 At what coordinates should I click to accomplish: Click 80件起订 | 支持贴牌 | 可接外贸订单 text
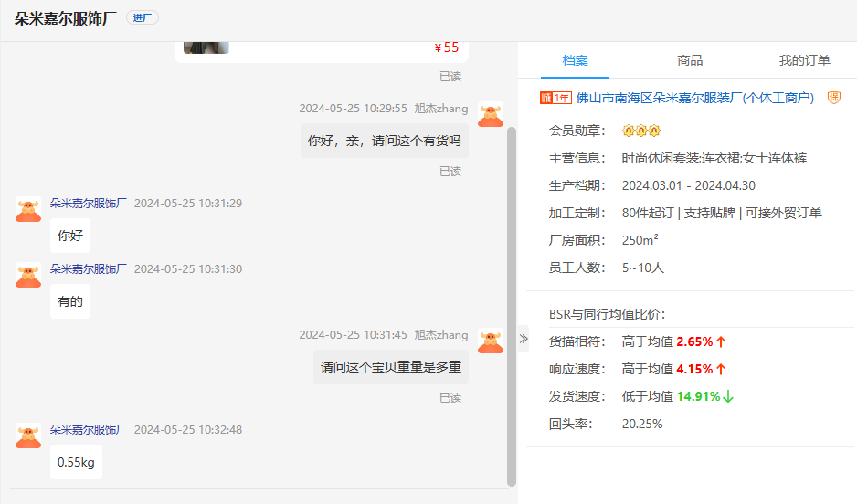click(722, 213)
